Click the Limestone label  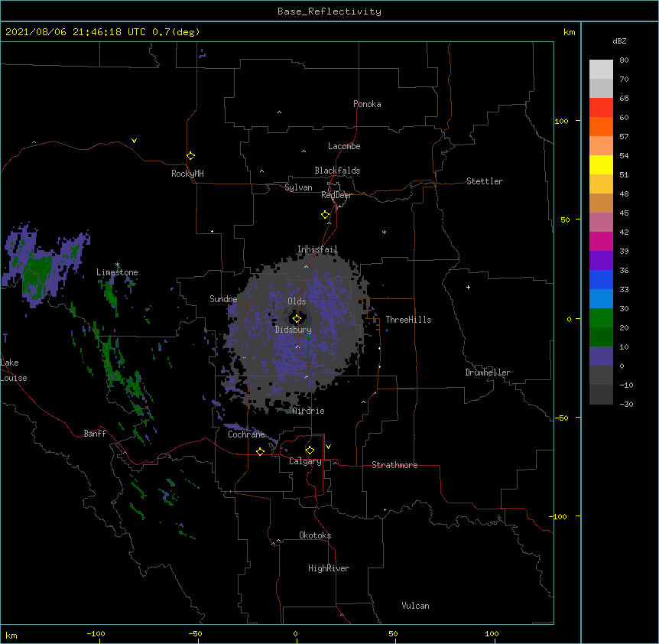(x=117, y=272)
